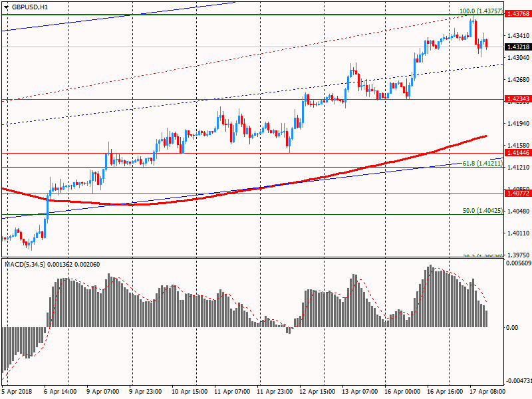This screenshot has width=532, height=399.
Task: Select the 11 Apr 23:00 time label
Action: (x=275, y=392)
